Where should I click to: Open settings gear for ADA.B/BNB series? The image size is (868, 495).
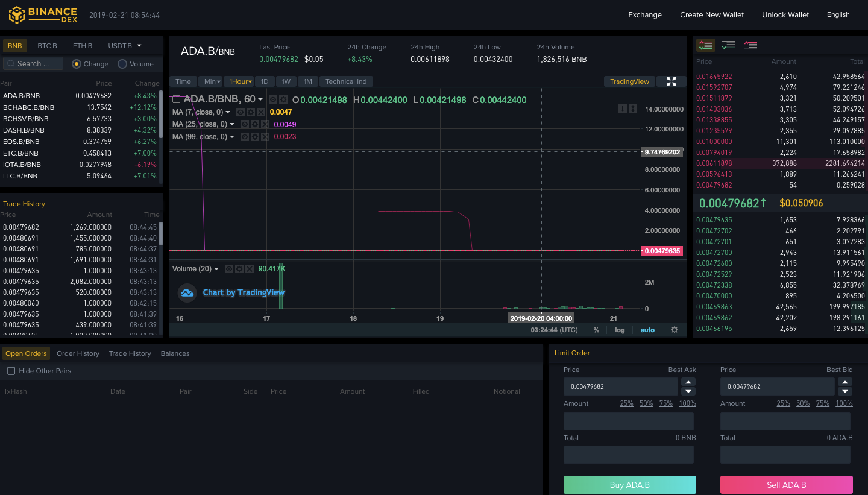tap(283, 99)
